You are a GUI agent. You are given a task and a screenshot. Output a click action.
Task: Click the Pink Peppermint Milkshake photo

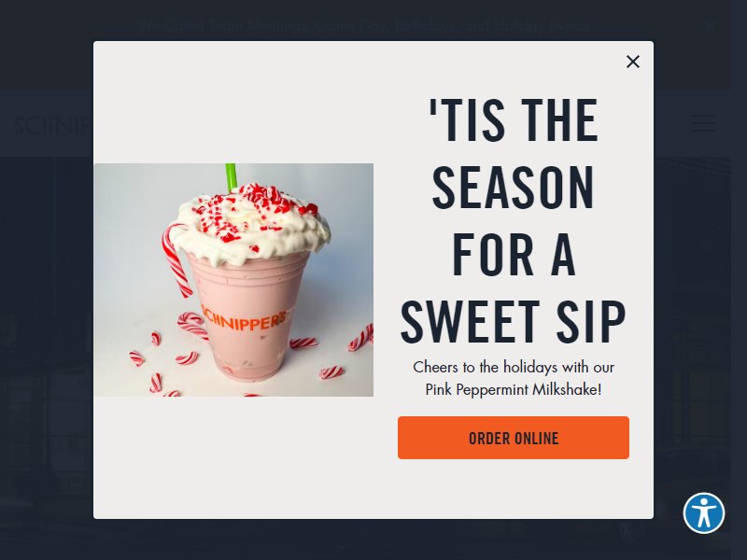point(233,279)
